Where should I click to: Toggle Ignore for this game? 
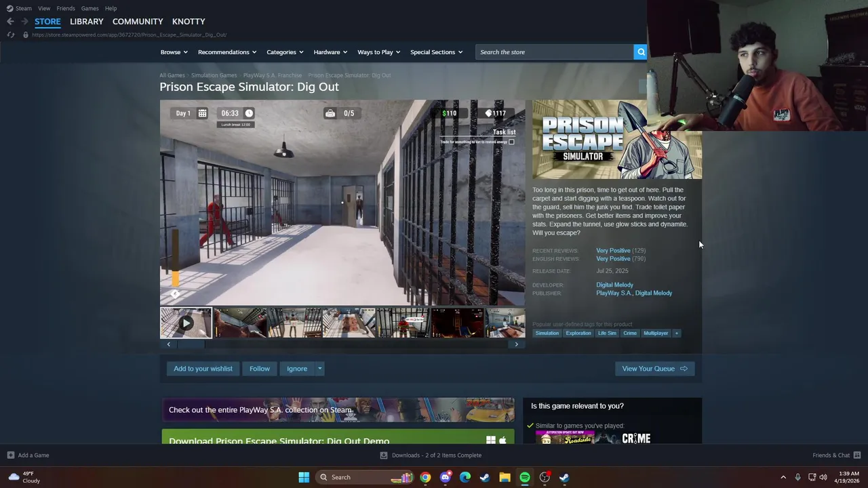(297, 369)
